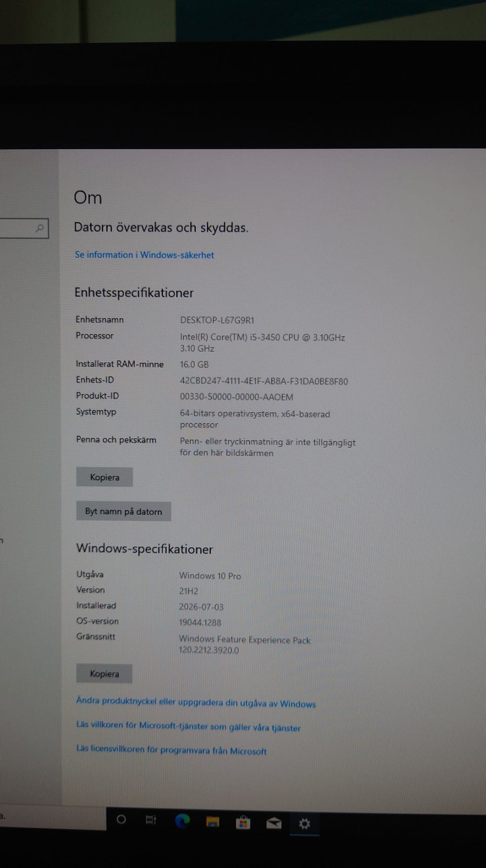
Task: Select install date 2026-07-03
Action: [201, 606]
